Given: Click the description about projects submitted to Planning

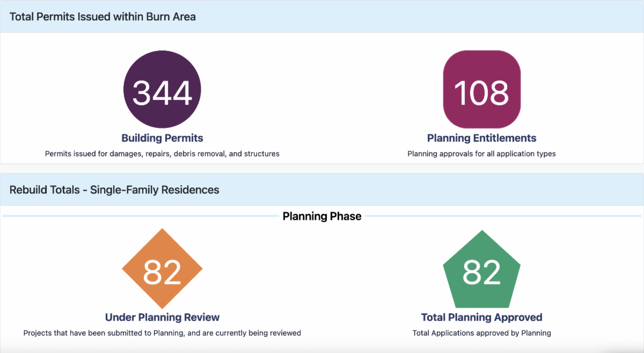Looking at the screenshot, I should coord(162,333).
